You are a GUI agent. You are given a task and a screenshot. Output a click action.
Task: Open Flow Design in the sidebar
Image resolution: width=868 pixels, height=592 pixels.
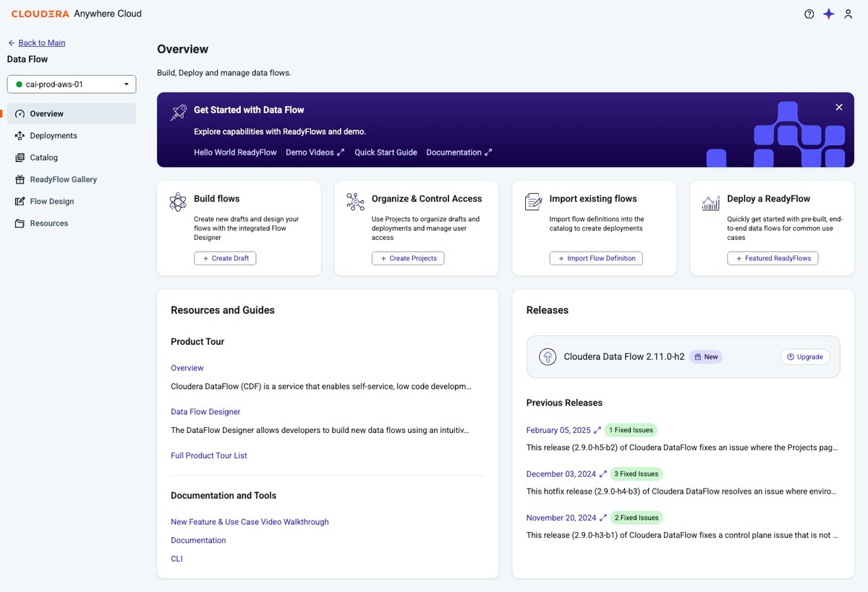[72, 202]
